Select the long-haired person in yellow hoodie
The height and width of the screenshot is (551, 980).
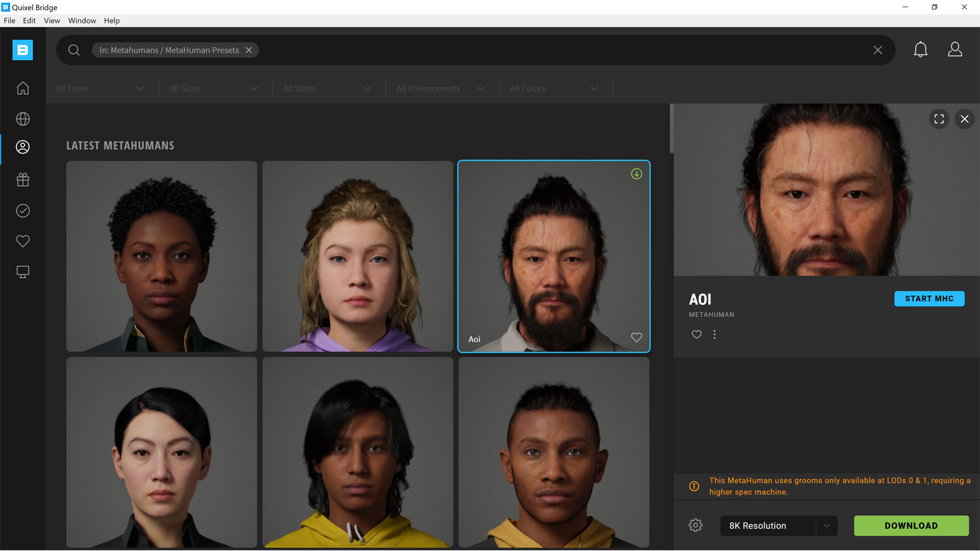coord(357,452)
